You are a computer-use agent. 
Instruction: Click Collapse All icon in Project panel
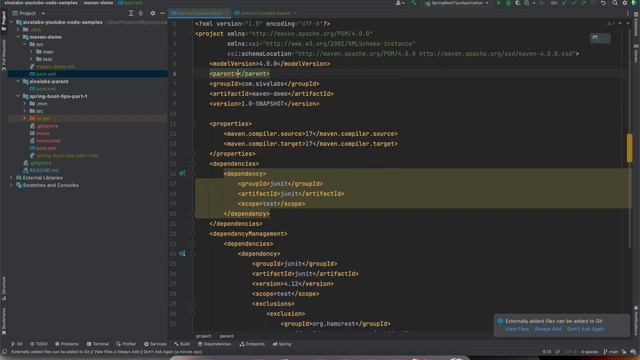141,13
